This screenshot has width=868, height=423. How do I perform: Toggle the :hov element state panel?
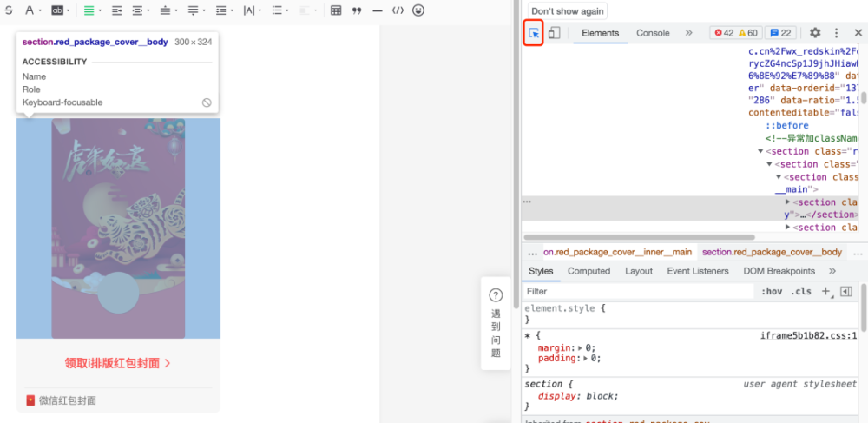coord(771,292)
